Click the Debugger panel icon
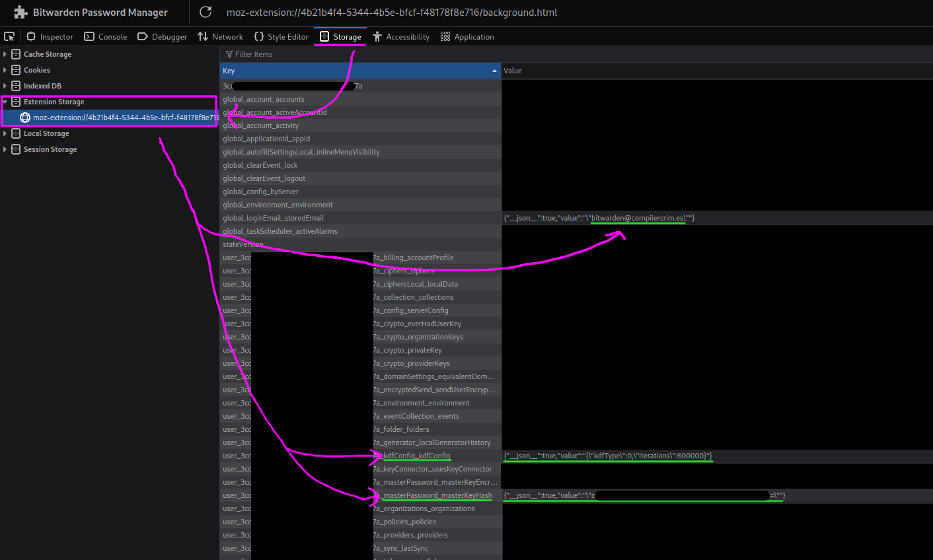 tap(143, 36)
